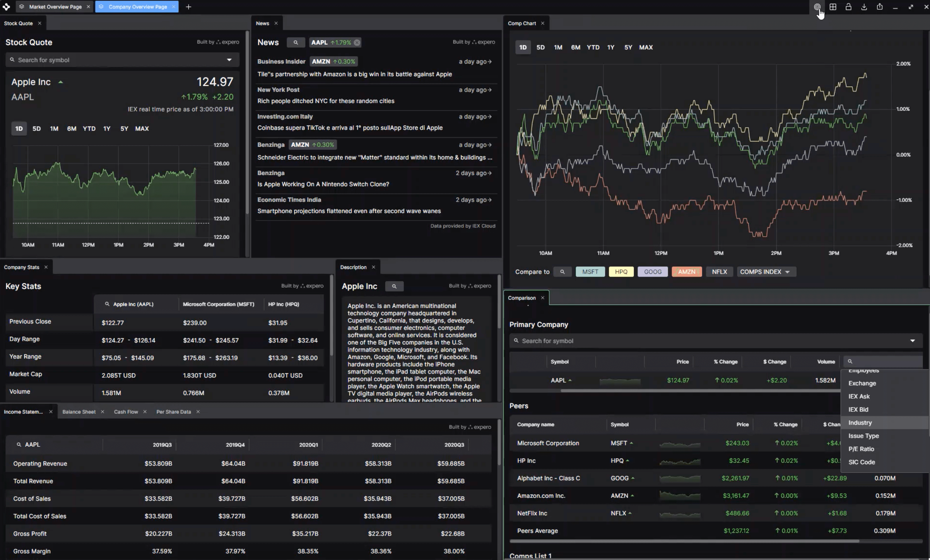This screenshot has height=560, width=930.
Task: Toggle the HPQ yellow series chip
Action: coord(621,272)
